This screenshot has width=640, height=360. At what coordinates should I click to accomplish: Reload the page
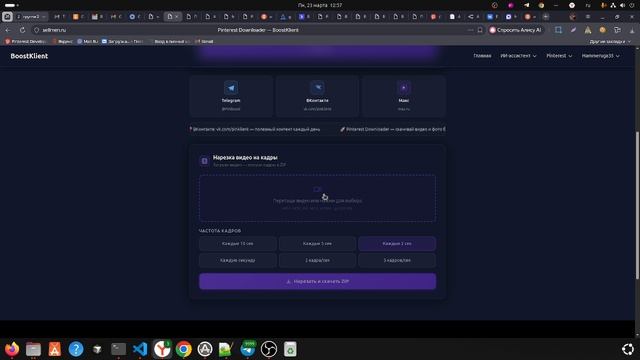(22, 30)
